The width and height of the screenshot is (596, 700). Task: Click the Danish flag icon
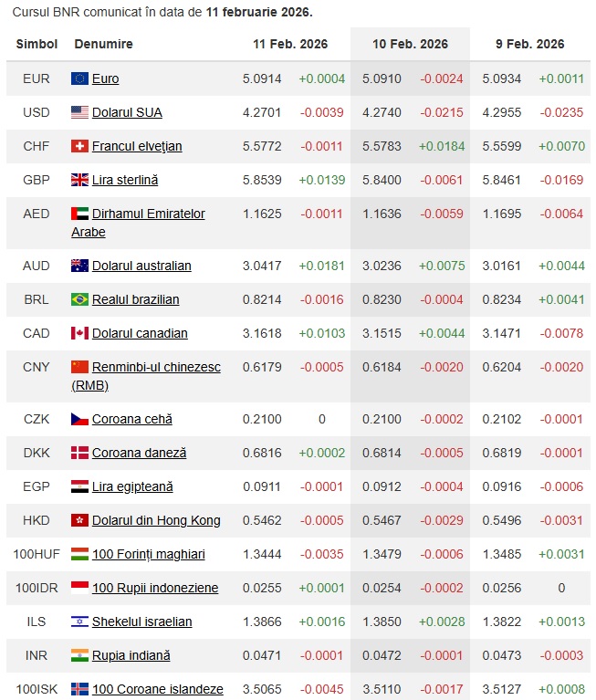(79, 453)
